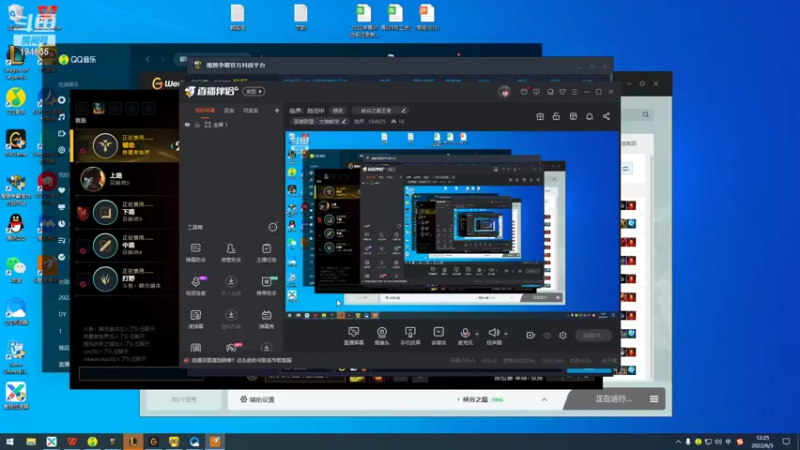Select the 下路 role row in champion select
The height and width of the screenshot is (450, 800).
coord(125,212)
